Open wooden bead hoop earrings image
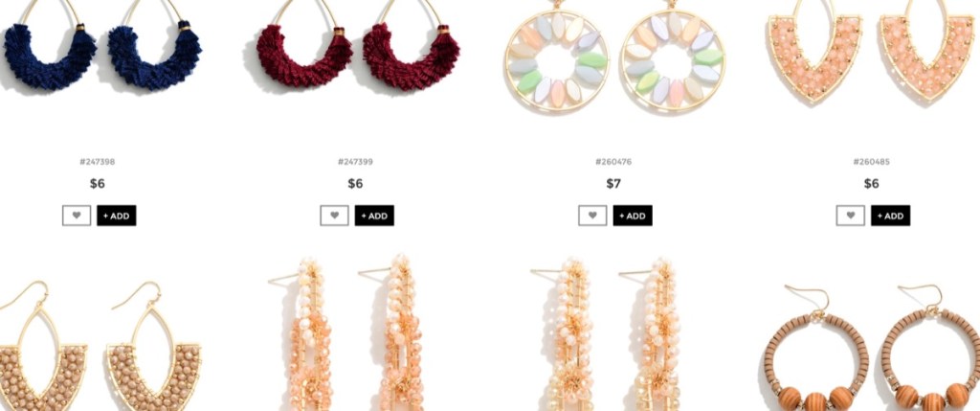This screenshot has width=980, height=411. click(x=871, y=347)
